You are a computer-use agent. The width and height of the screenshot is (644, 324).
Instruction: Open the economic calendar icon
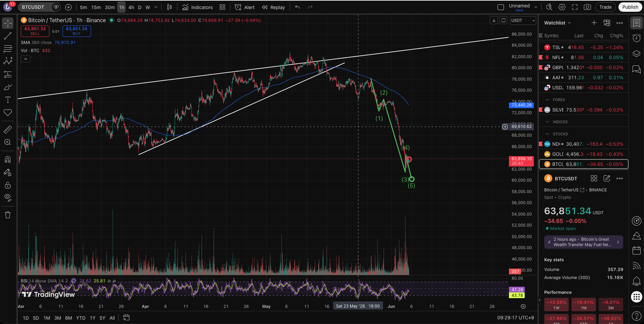point(636,250)
